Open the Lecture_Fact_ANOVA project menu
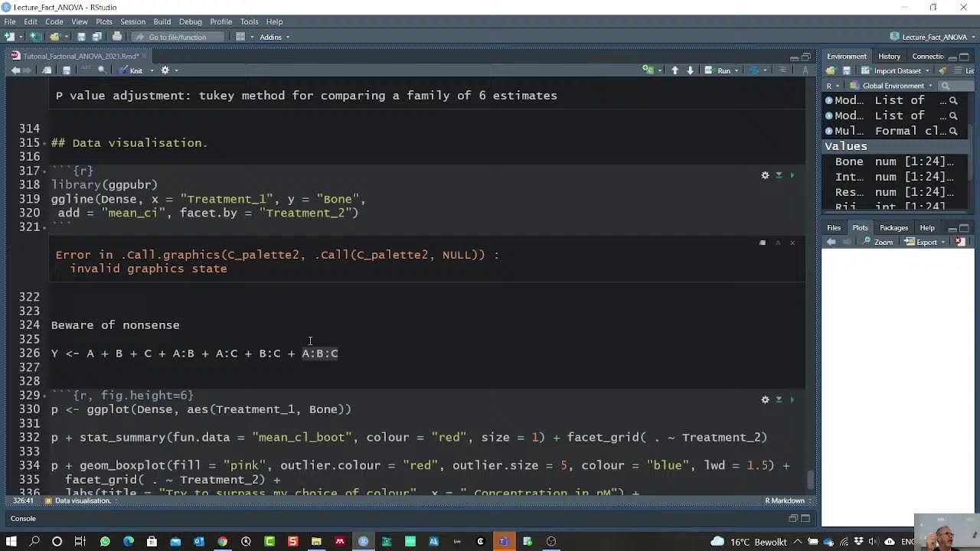 tap(932, 37)
